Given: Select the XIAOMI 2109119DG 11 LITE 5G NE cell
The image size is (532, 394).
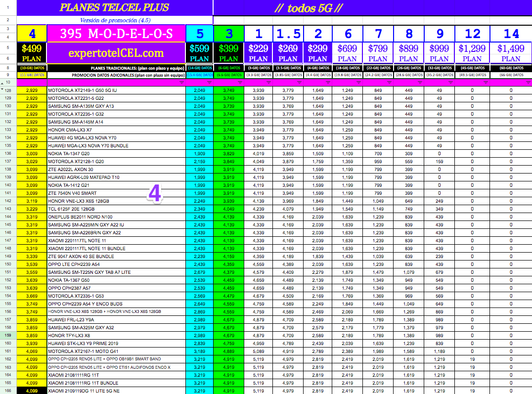Looking at the screenshot, I should click(x=116, y=391).
